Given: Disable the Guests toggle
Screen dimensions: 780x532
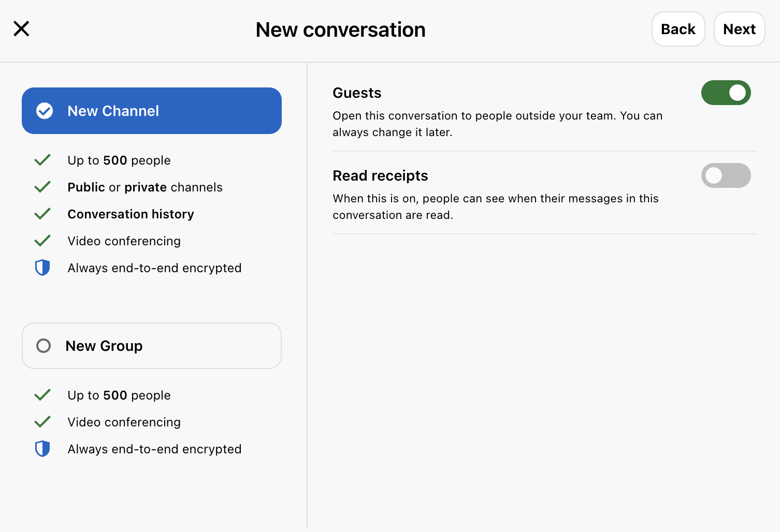Looking at the screenshot, I should (x=726, y=93).
